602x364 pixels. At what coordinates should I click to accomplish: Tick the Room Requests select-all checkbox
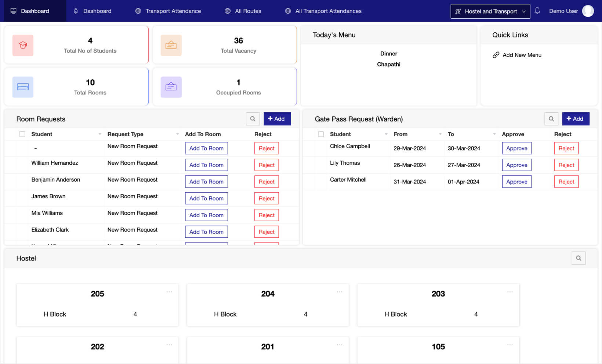(22, 134)
